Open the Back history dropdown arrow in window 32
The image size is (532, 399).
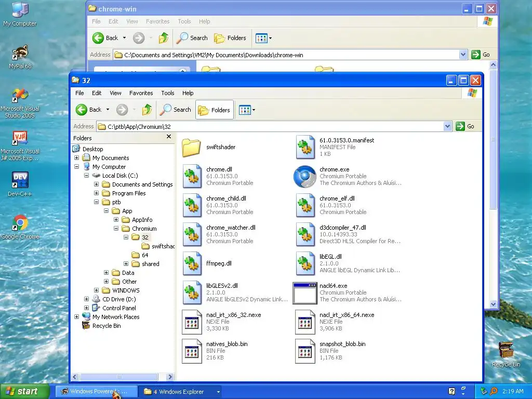pos(108,110)
